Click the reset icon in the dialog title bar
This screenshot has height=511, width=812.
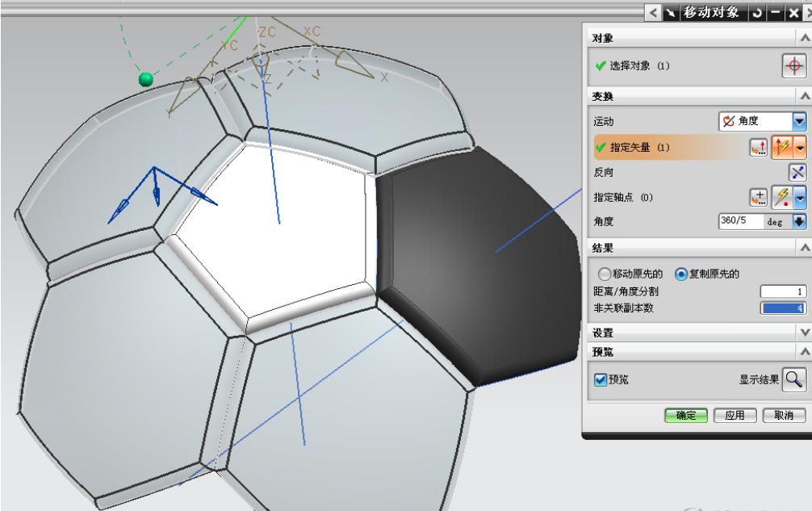(x=755, y=11)
